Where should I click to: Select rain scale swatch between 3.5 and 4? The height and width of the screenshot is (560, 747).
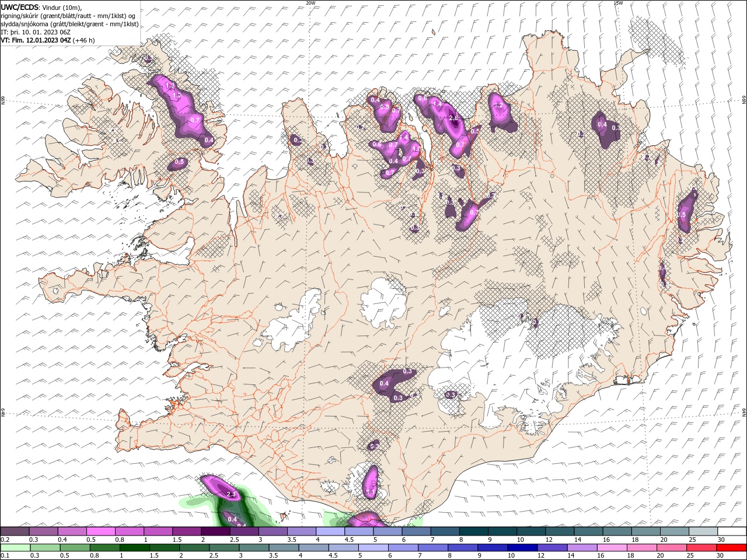point(284,548)
